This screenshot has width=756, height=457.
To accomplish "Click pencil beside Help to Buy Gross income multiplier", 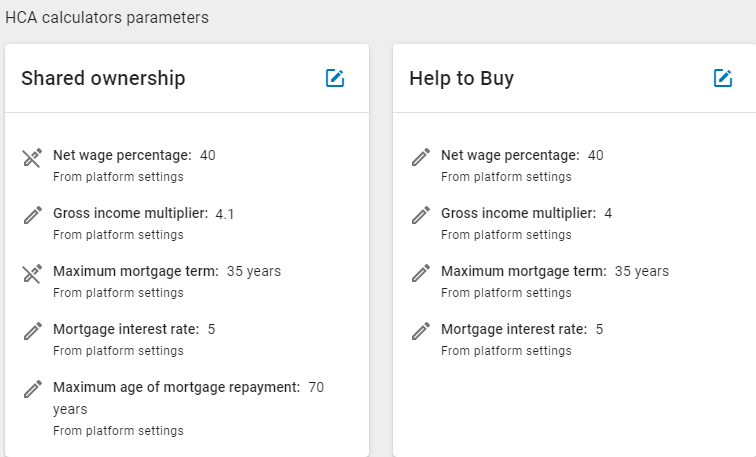I will tap(420, 215).
